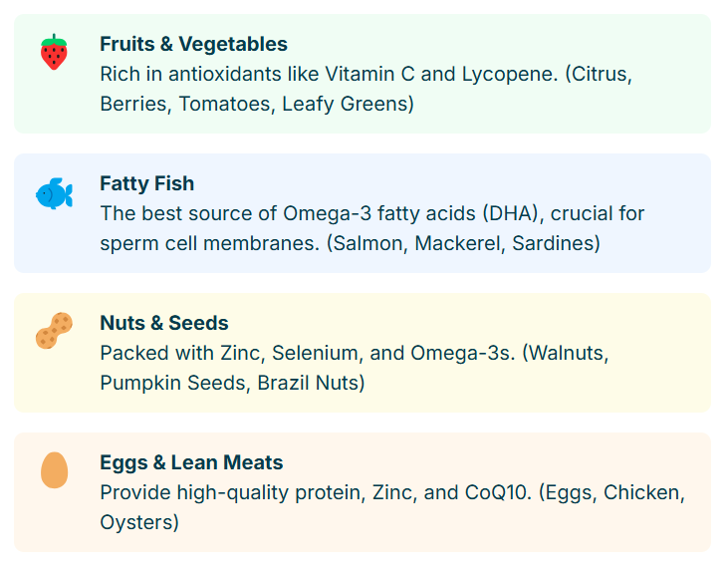Click the protein, Zinc, and CoQ10 description

(392, 492)
